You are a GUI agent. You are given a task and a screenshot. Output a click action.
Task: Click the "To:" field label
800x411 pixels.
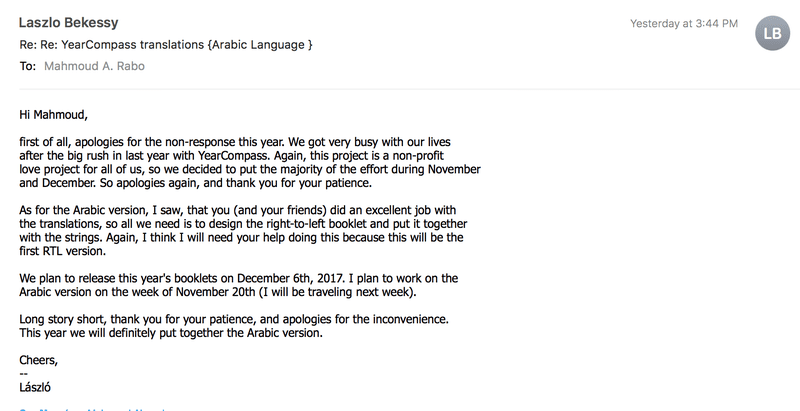(x=27, y=67)
